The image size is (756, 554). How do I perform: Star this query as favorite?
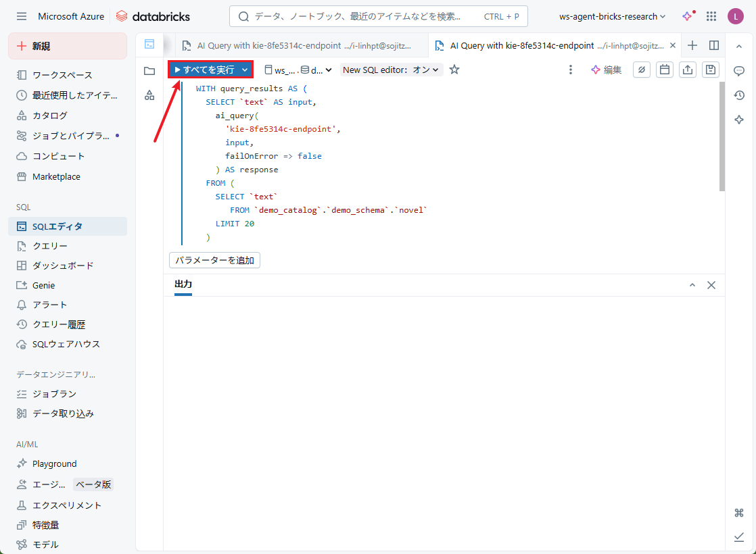454,70
